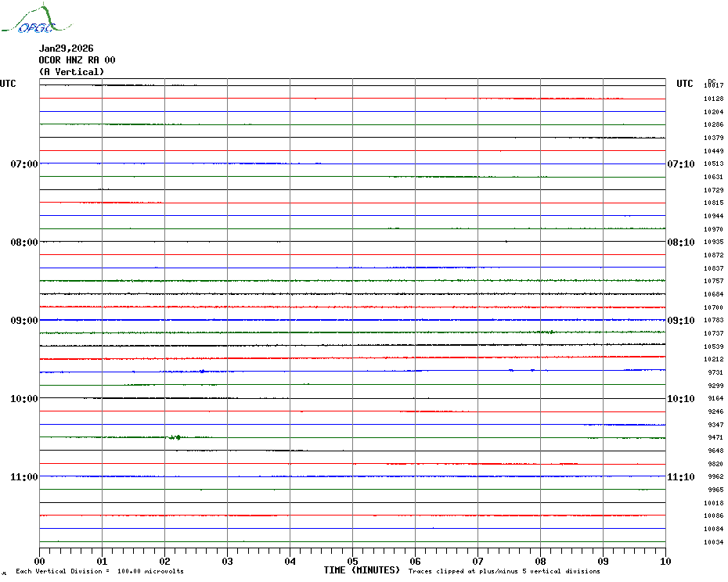
Task: Select the 11:00 marker on left axis
Action: pos(24,477)
